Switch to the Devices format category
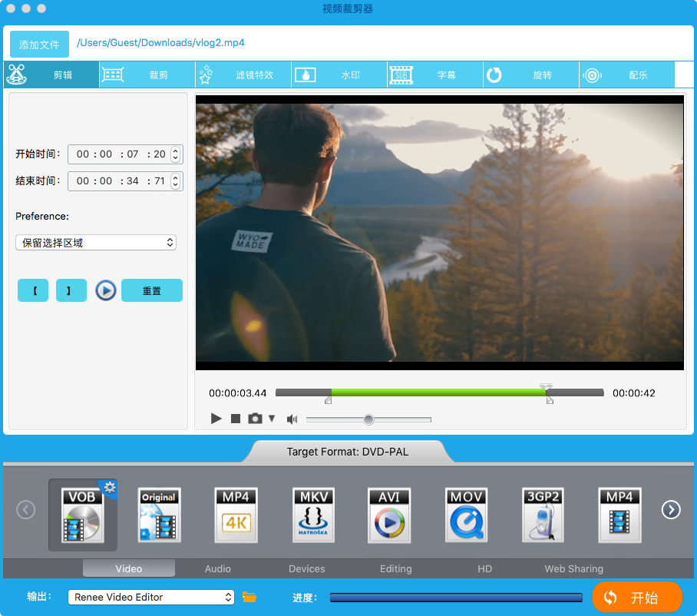 [307, 568]
